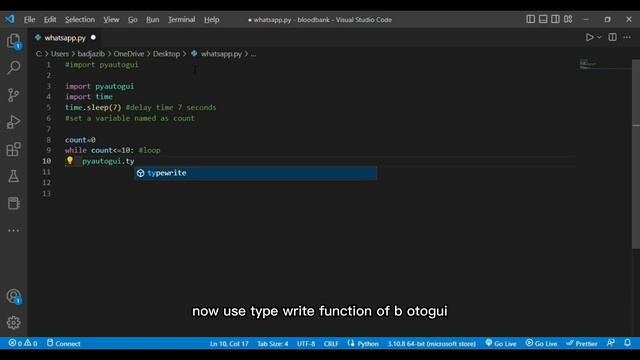This screenshot has width=640, height=360.
Task: Open the notifications bell
Action: tap(627, 343)
